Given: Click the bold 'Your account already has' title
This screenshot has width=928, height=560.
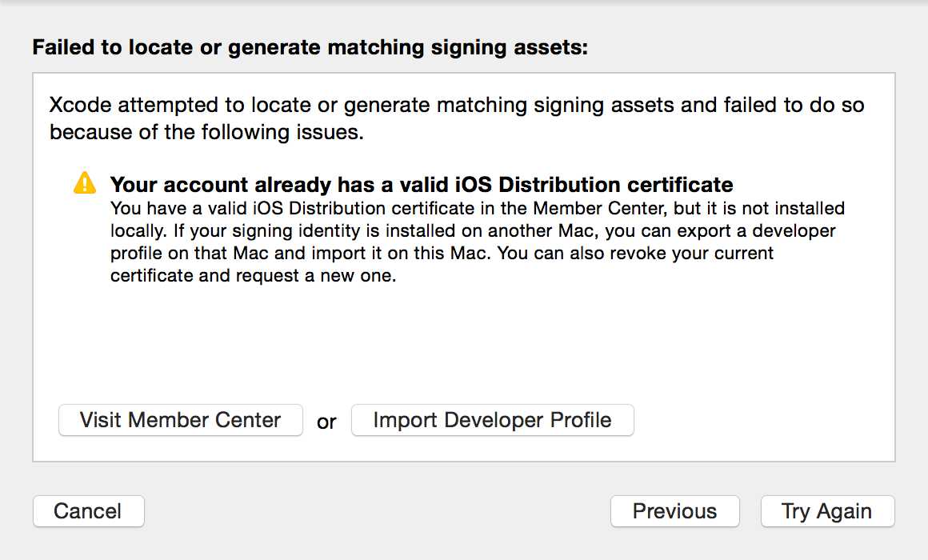Looking at the screenshot, I should [x=422, y=185].
